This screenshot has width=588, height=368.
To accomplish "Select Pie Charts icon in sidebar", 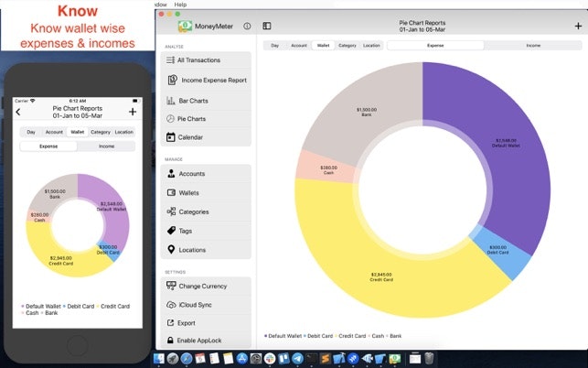I will (x=170, y=119).
